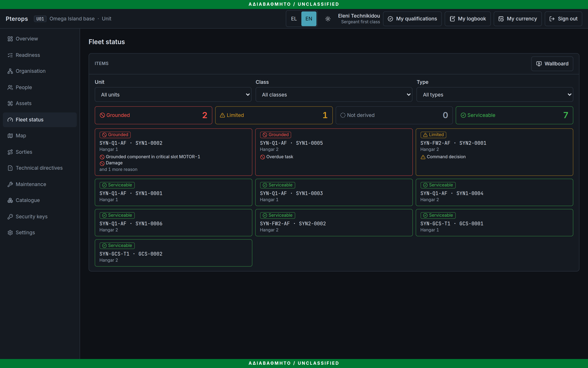Click the Security keys key icon
588x368 pixels.
tap(10, 217)
